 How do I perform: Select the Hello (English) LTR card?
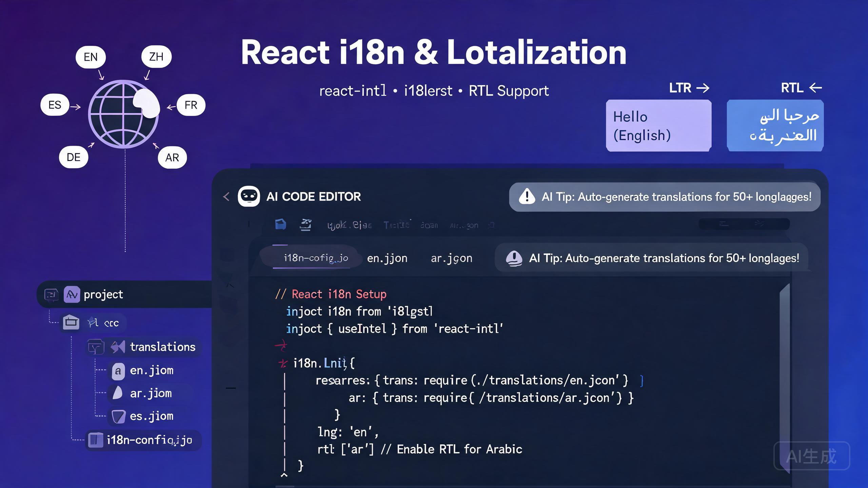658,125
